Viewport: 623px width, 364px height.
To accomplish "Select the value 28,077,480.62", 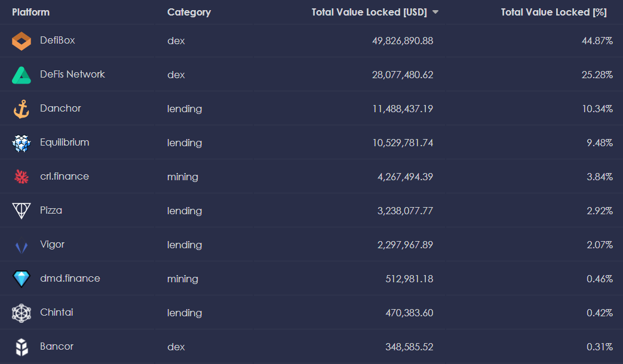I will pyautogui.click(x=403, y=75).
